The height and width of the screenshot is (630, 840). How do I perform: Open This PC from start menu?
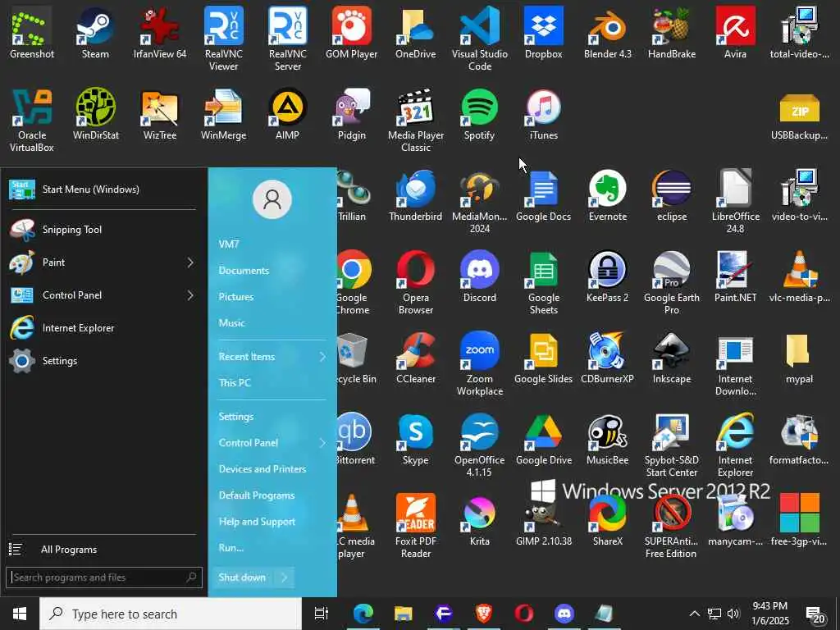click(x=235, y=383)
